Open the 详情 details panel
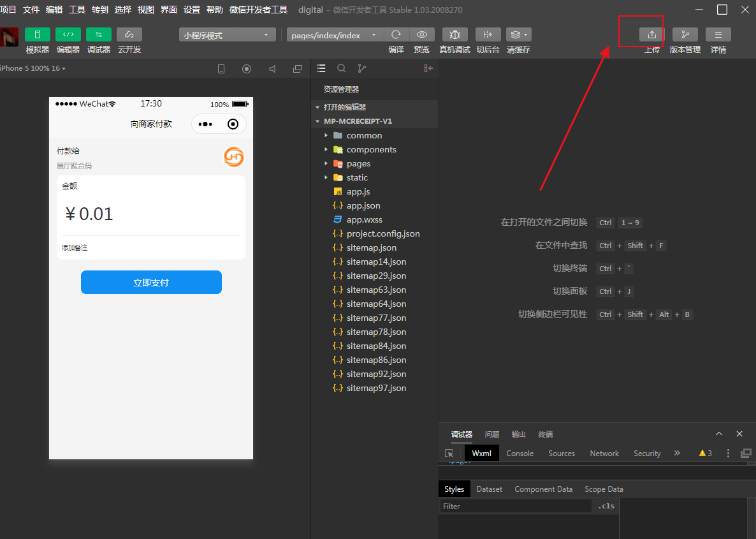This screenshot has height=539, width=756. (x=718, y=34)
